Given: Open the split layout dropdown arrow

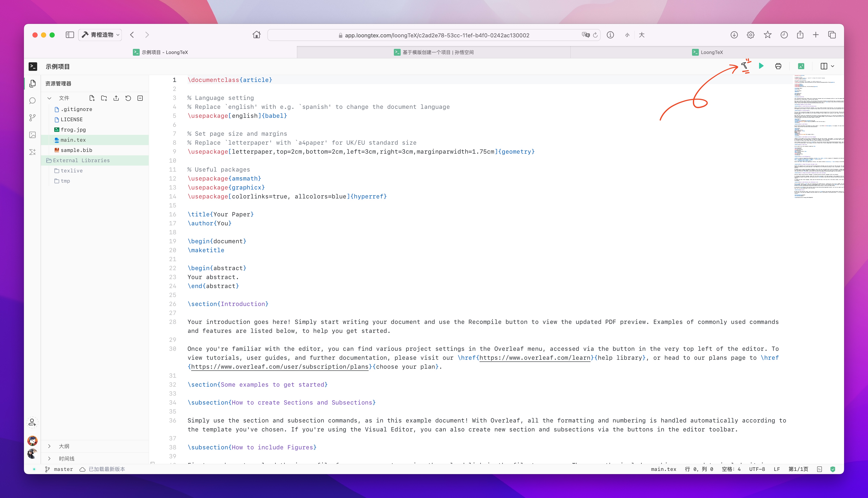Looking at the screenshot, I should coord(832,66).
